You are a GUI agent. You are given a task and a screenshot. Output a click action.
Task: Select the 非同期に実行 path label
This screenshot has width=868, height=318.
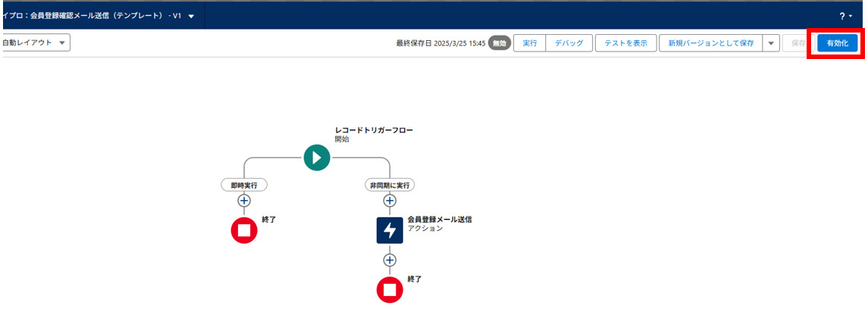pyautogui.click(x=390, y=185)
